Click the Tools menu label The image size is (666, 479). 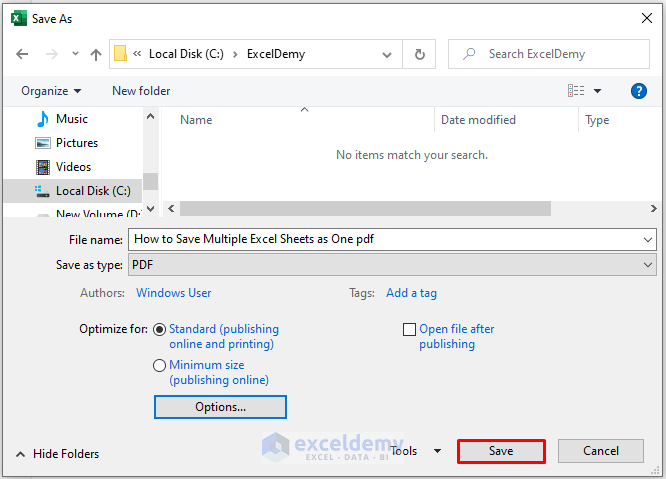click(x=404, y=451)
